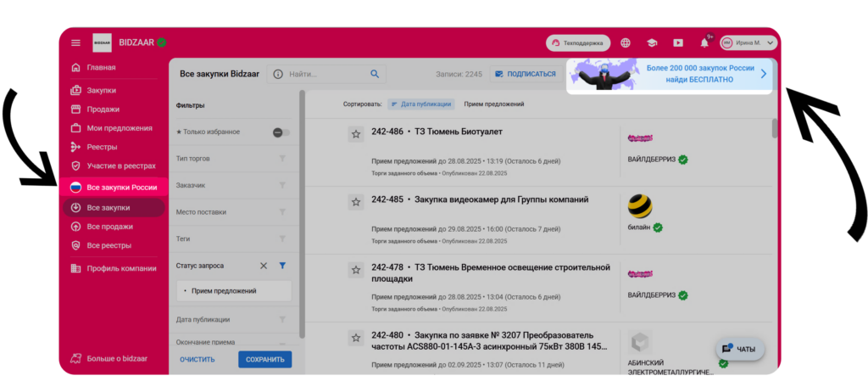Image resolution: width=868 pixels, height=387 pixels.
Task: Toggle the Только избранное switch
Action: point(281,132)
